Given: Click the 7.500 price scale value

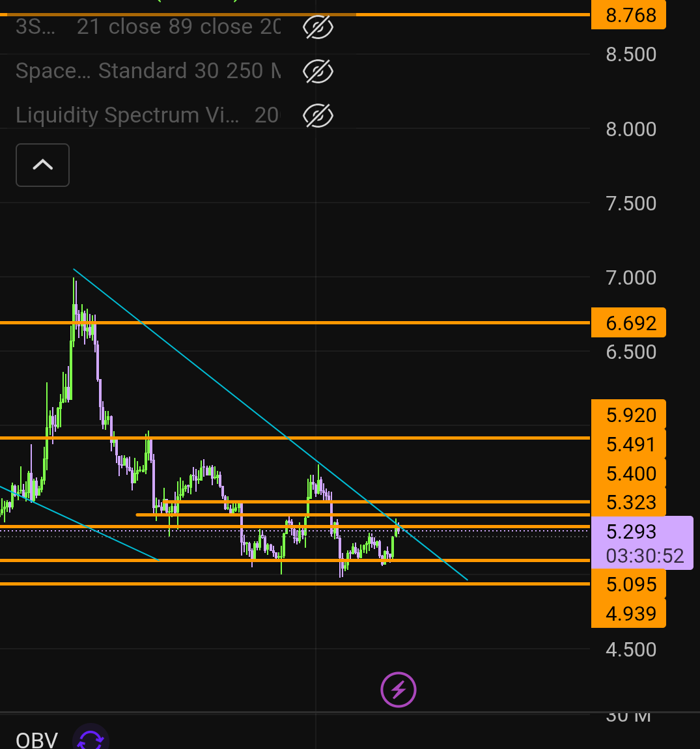Looking at the screenshot, I should click(631, 203).
